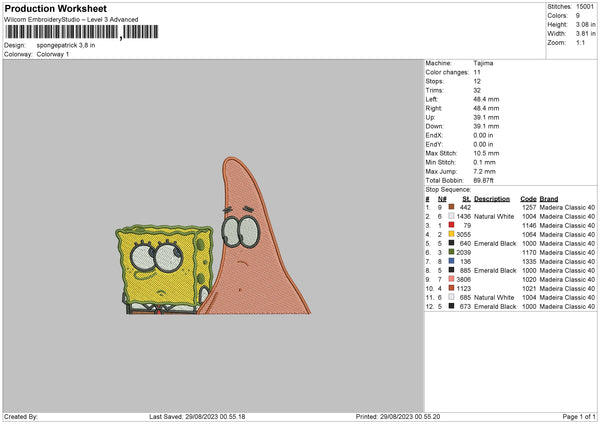Click the 'Created By:' footer label
Image resolution: width=600 pixels, height=424 pixels.
[21, 417]
